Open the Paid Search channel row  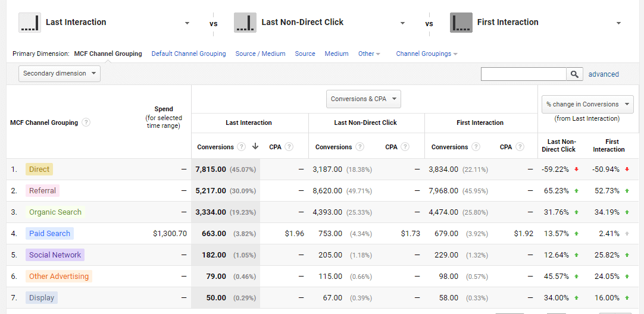49,234
